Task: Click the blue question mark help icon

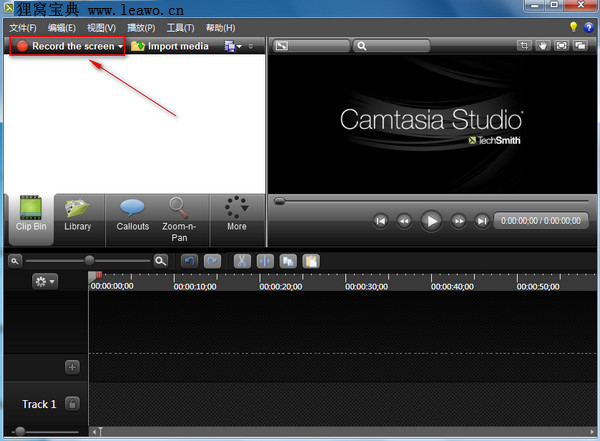Action: tap(589, 27)
